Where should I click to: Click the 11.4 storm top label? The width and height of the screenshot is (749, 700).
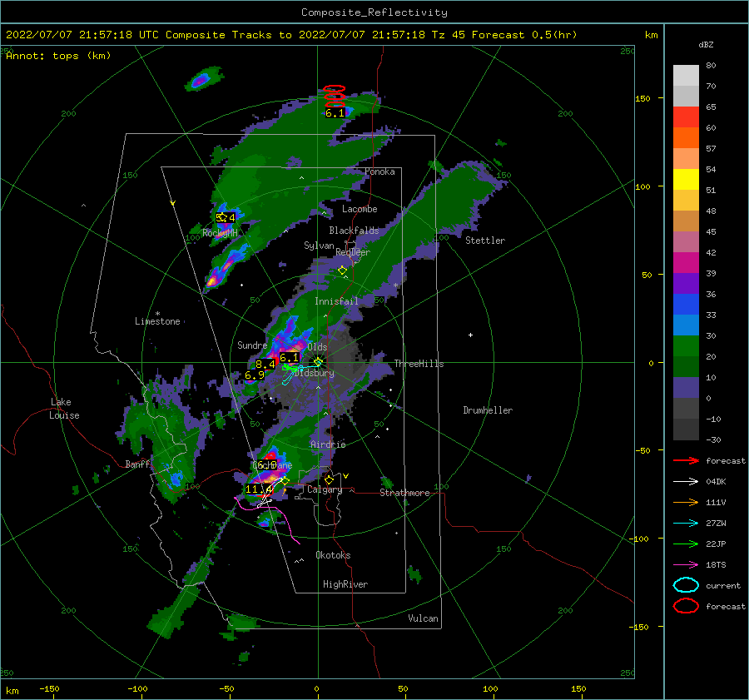coord(259,489)
